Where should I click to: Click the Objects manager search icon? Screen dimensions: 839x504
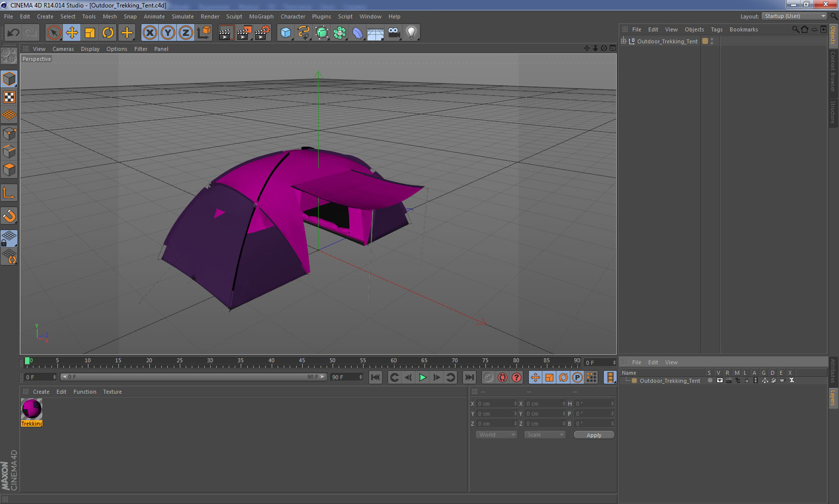coord(796,29)
